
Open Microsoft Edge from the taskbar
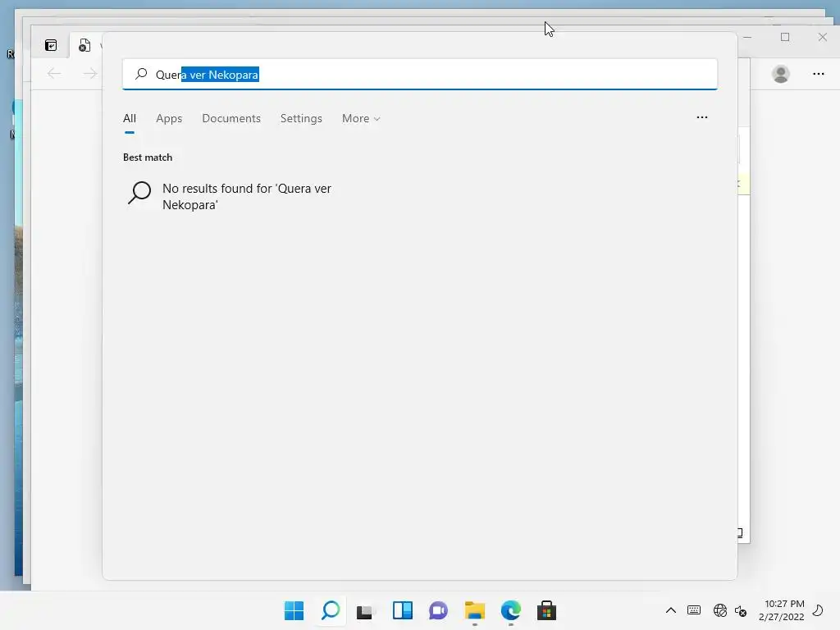pos(510,610)
